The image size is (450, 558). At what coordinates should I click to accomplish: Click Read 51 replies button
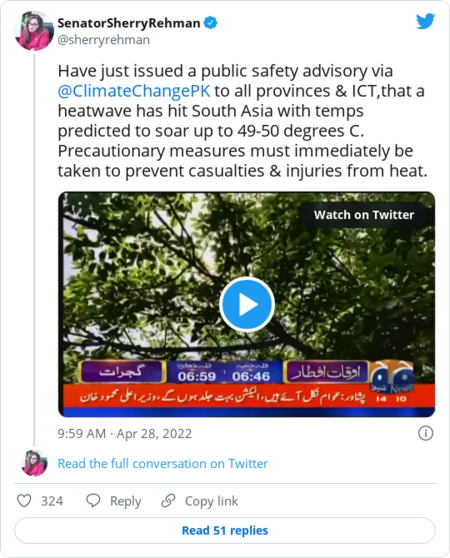click(225, 530)
